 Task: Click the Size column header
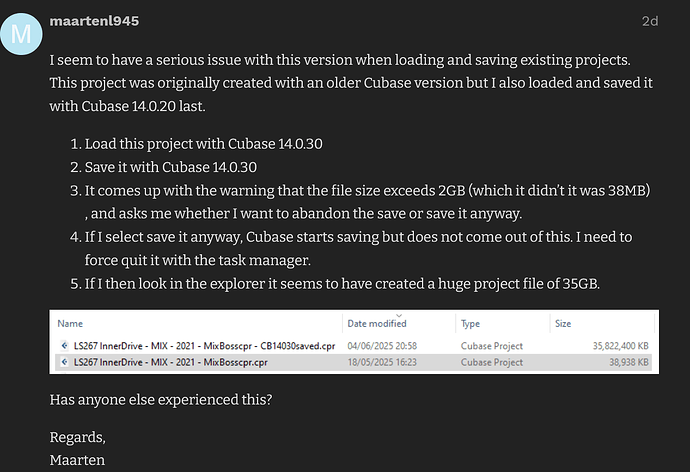click(564, 323)
